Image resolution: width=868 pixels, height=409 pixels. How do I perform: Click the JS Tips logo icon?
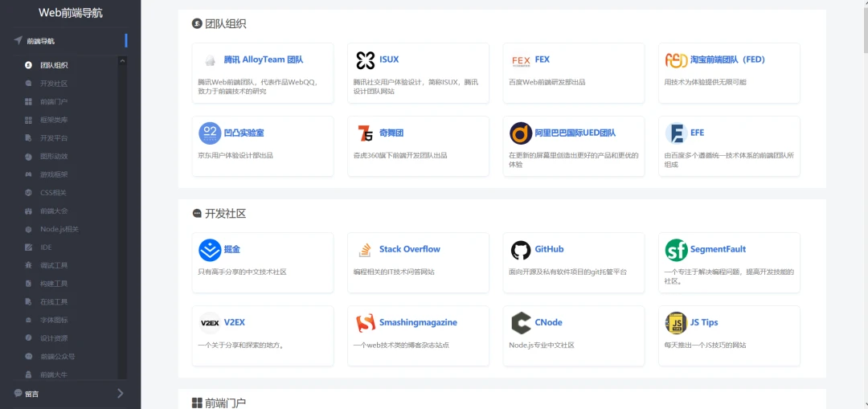[676, 323]
